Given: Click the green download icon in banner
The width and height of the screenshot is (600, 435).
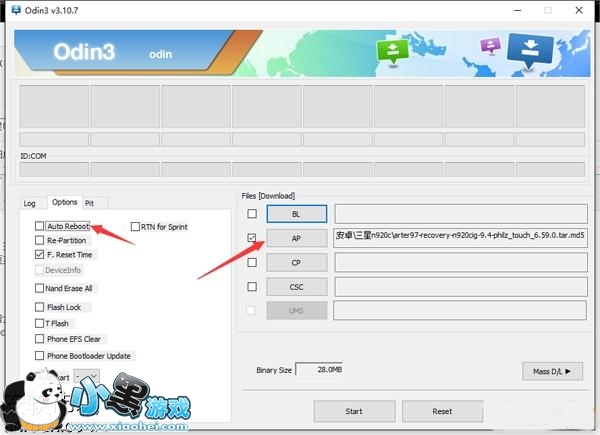Looking at the screenshot, I should pos(393,52).
